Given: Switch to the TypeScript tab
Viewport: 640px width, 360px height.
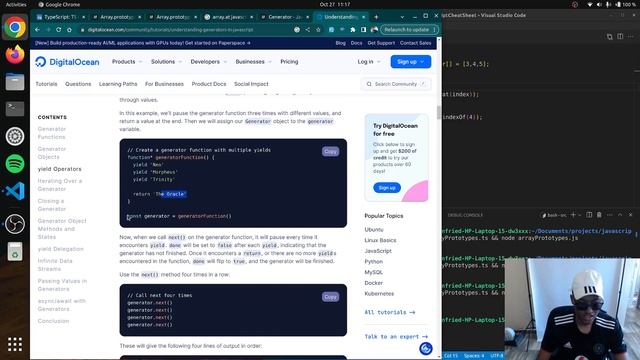Looking at the screenshot, I should (60, 17).
